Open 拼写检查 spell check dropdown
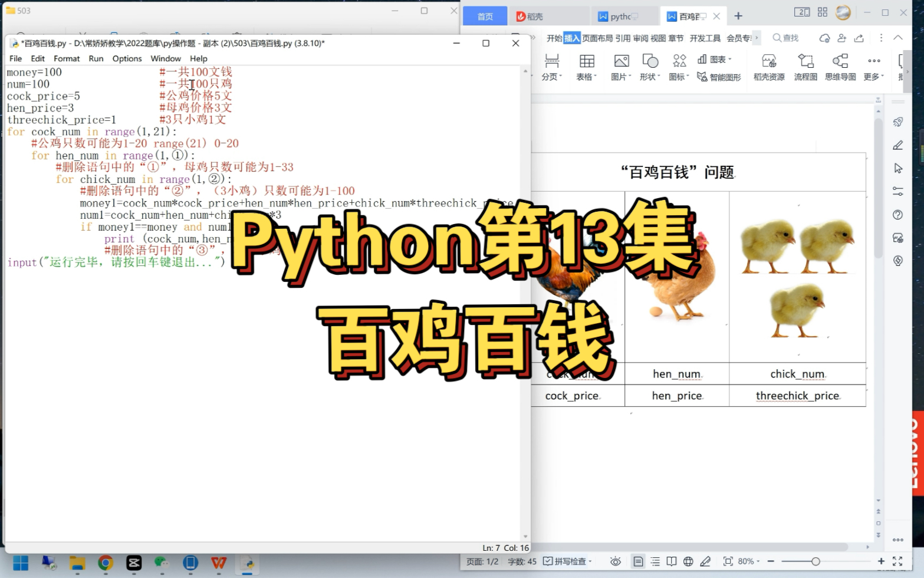Image resolution: width=924 pixels, height=578 pixels. point(567,561)
